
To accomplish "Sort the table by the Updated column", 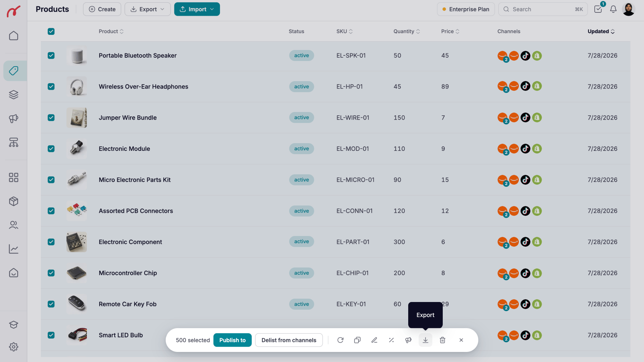I will [601, 31].
